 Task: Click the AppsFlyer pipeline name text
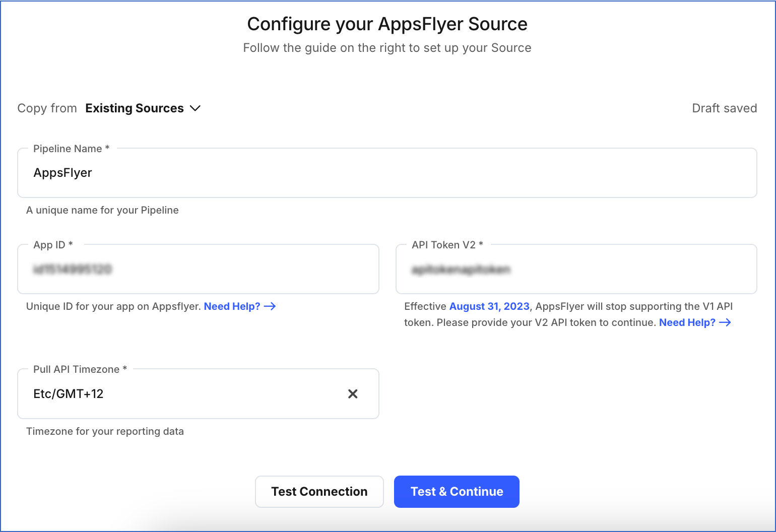(62, 173)
